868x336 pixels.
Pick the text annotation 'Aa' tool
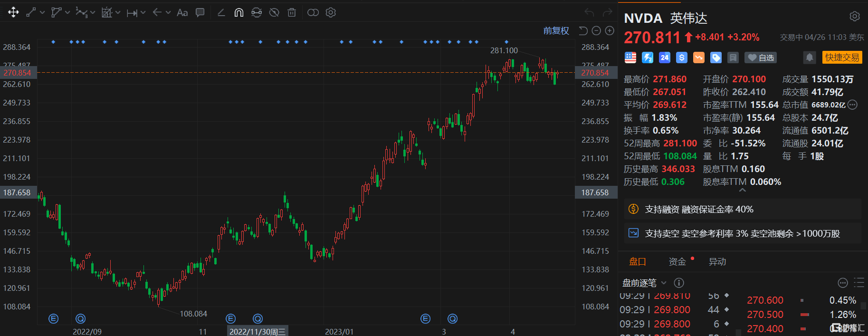point(182,12)
